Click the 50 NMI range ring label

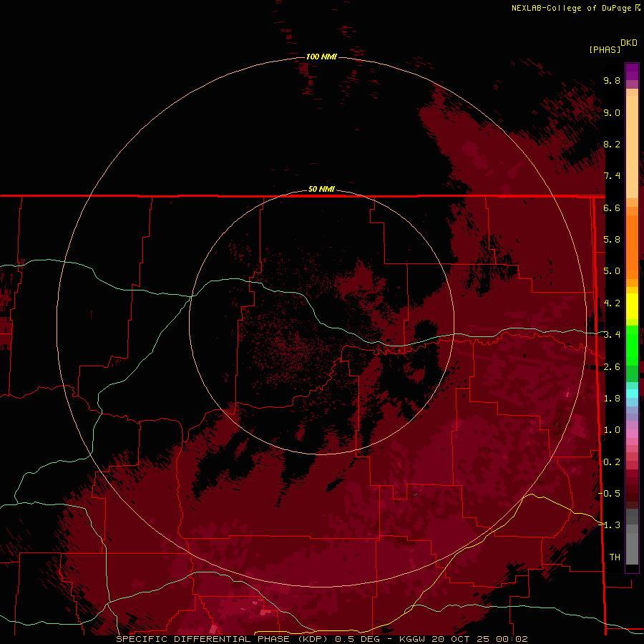tap(321, 189)
